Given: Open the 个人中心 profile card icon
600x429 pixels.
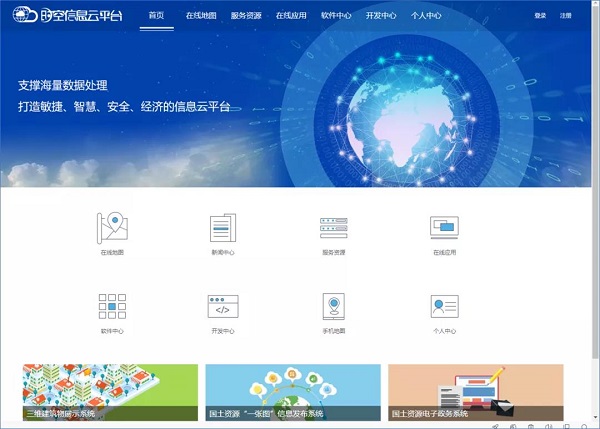Looking at the screenshot, I should 443,307.
